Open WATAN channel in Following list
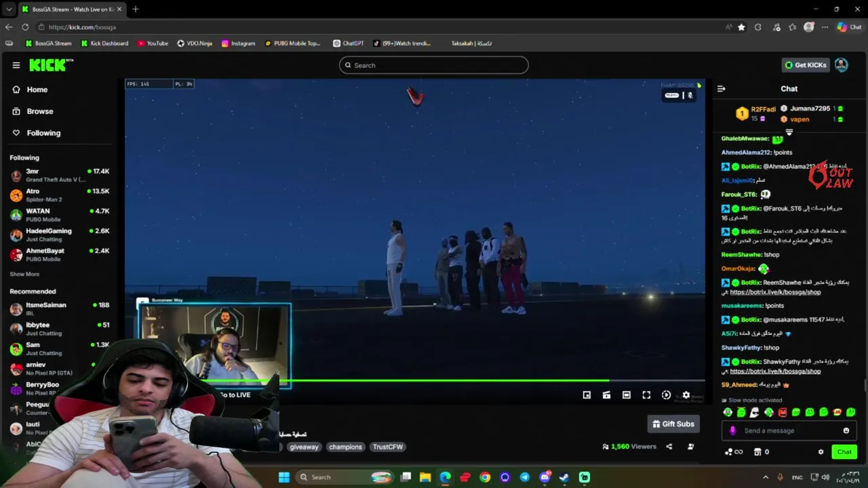Screen dimensions: 868x488 pos(60,215)
